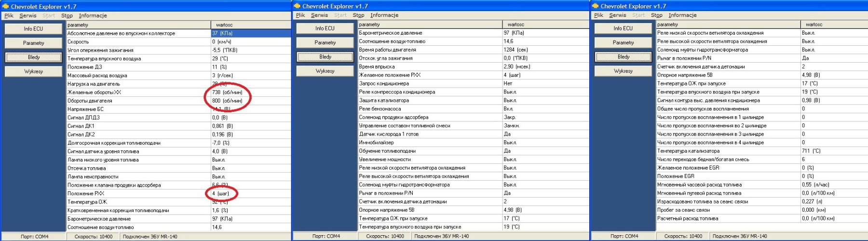This screenshot has width=868, height=241.
Task: Select the Обороты двигателя row
Action: (x=90, y=101)
